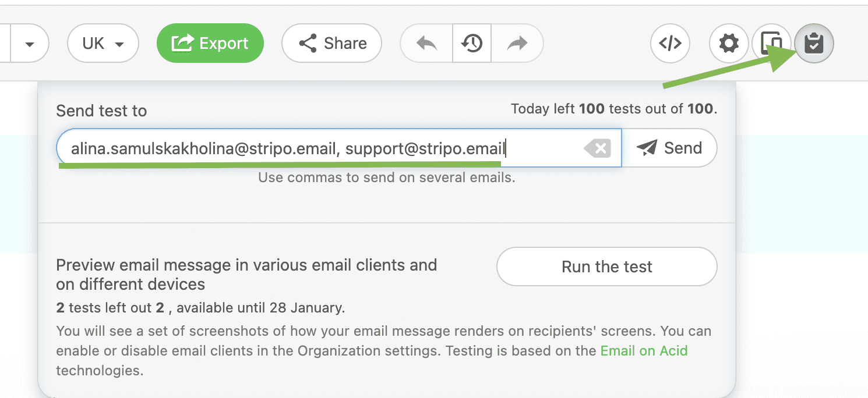Undo the last change
Image resolution: width=868 pixels, height=398 pixels.
(426, 43)
